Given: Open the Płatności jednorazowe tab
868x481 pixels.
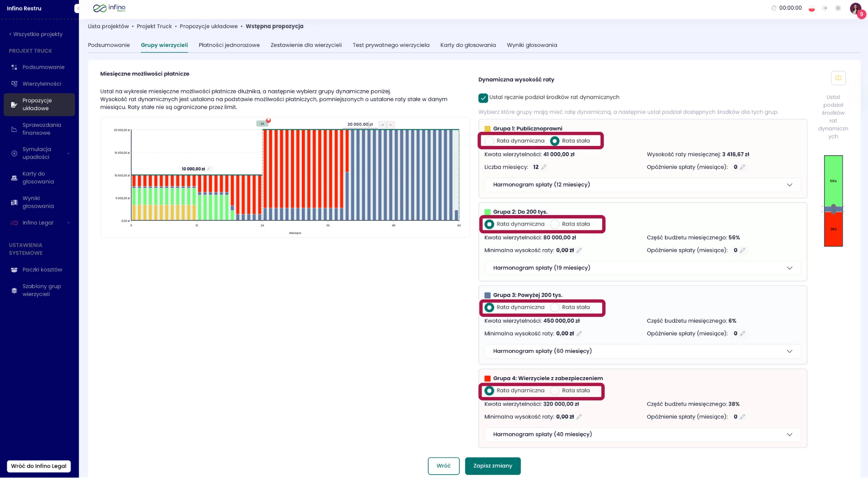Looking at the screenshot, I should tap(229, 45).
